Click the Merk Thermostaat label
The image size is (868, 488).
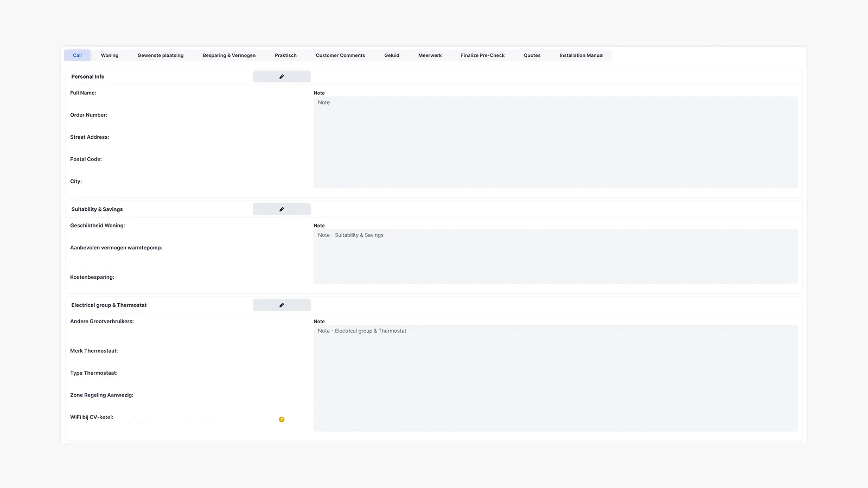94,351
